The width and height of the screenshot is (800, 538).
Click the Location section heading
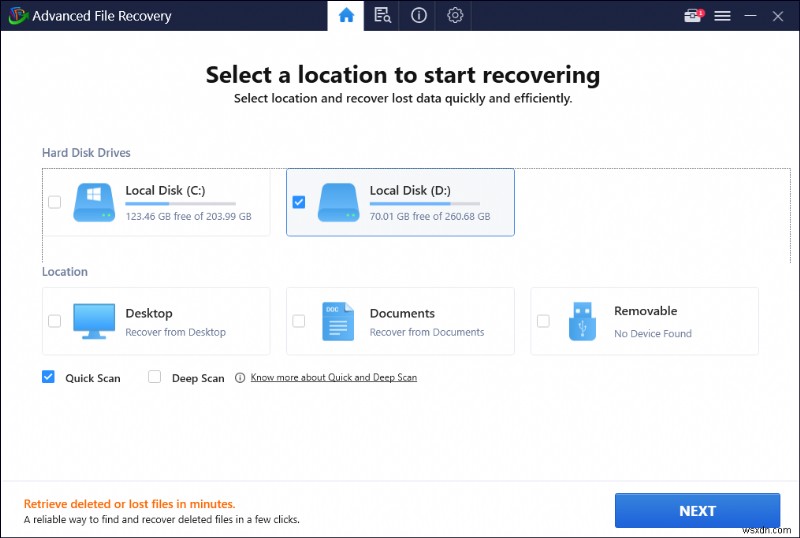(x=65, y=272)
